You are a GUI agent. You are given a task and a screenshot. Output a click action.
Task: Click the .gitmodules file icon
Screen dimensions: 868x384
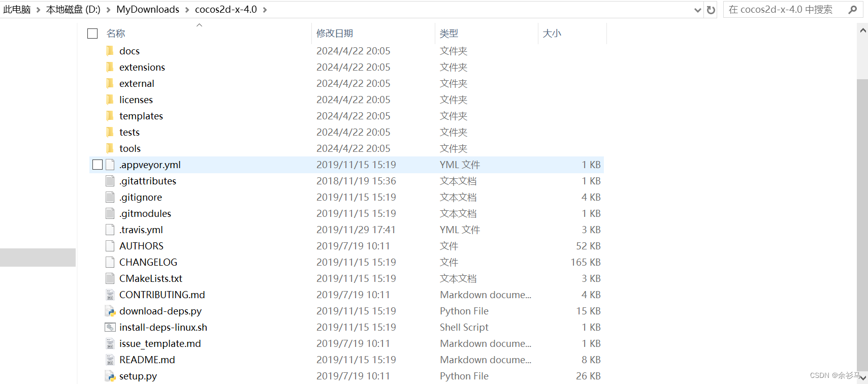point(110,213)
